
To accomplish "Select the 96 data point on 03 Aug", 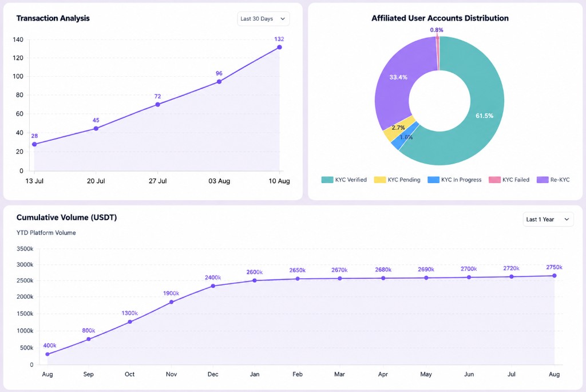I will 219,81.
